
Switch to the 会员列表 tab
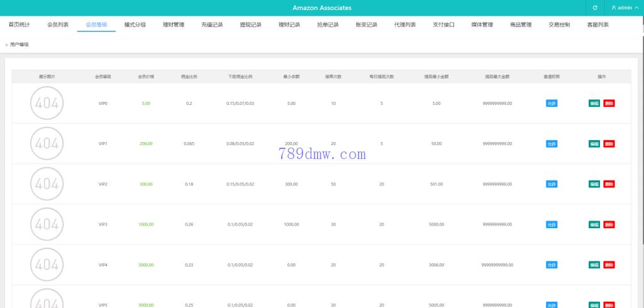[x=58, y=25]
